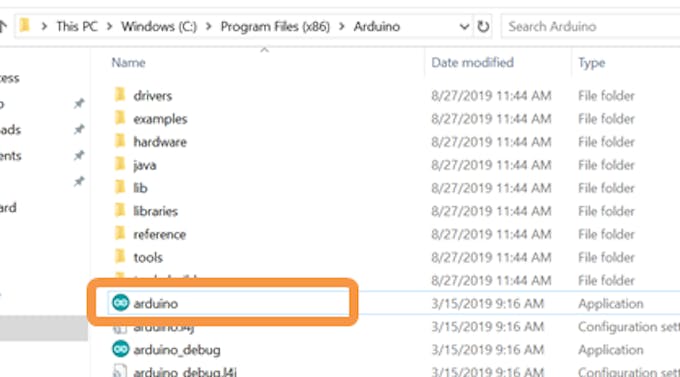
Task: Refresh the Arduino folder view
Action: (x=483, y=27)
